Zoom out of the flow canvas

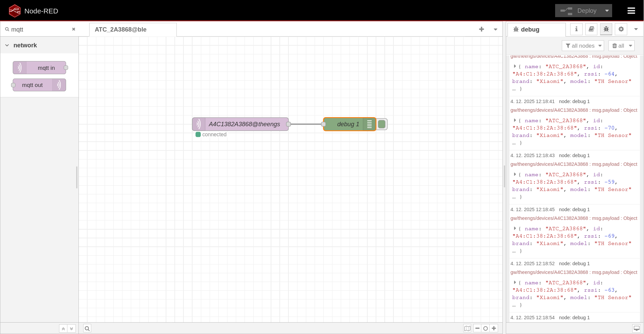(477, 328)
